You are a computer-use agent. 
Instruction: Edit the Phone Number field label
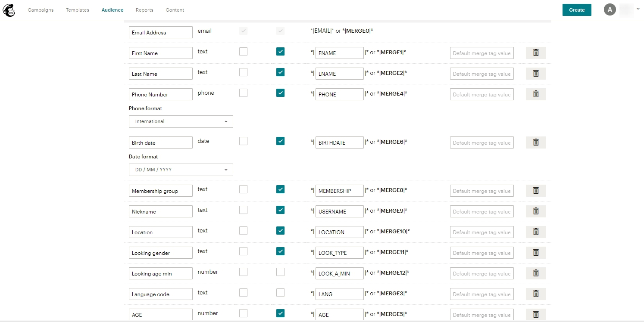[161, 94]
